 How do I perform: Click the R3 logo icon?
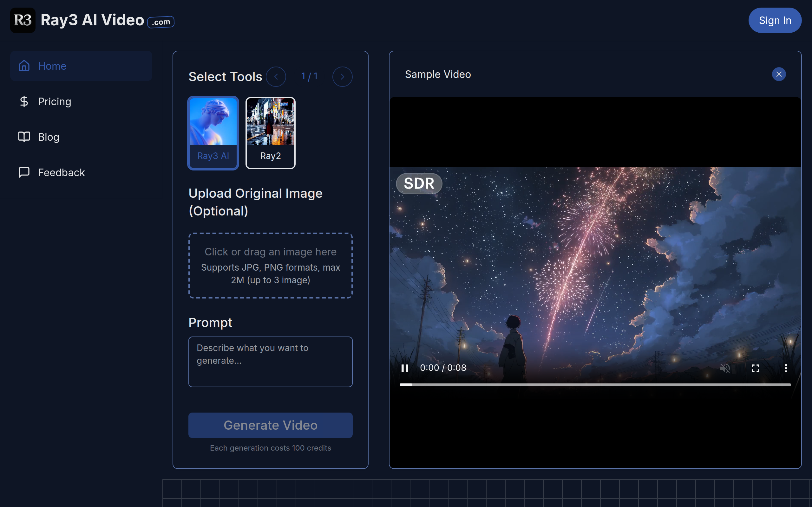pyautogui.click(x=23, y=20)
